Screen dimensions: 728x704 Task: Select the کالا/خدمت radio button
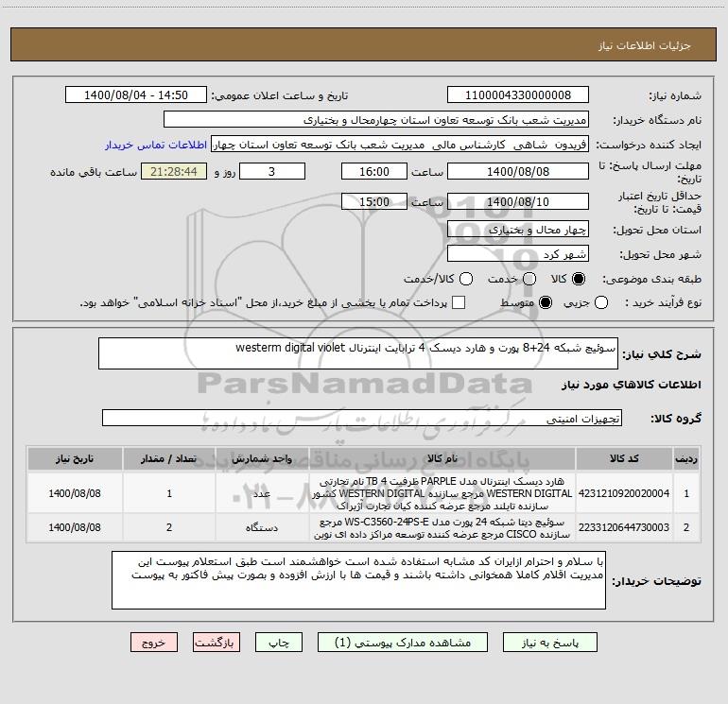click(466, 279)
